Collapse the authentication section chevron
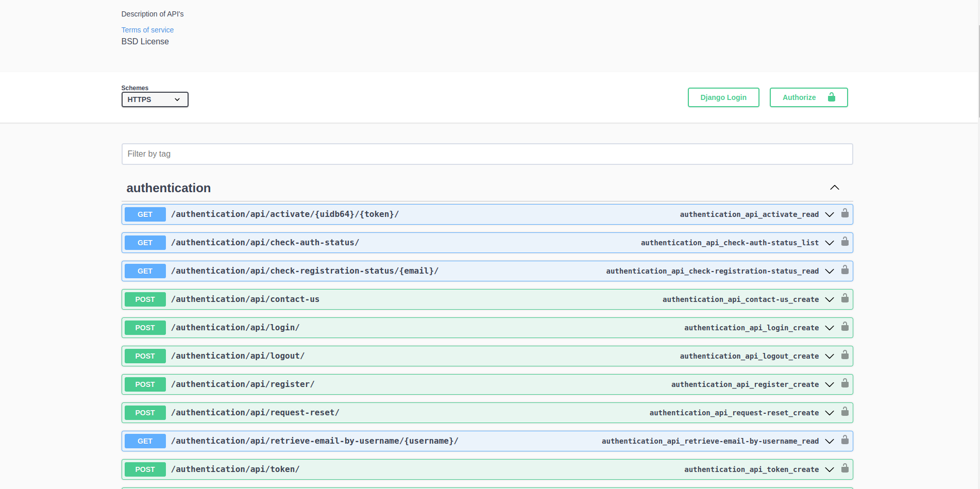Image resolution: width=980 pixels, height=489 pixels. pyautogui.click(x=835, y=188)
